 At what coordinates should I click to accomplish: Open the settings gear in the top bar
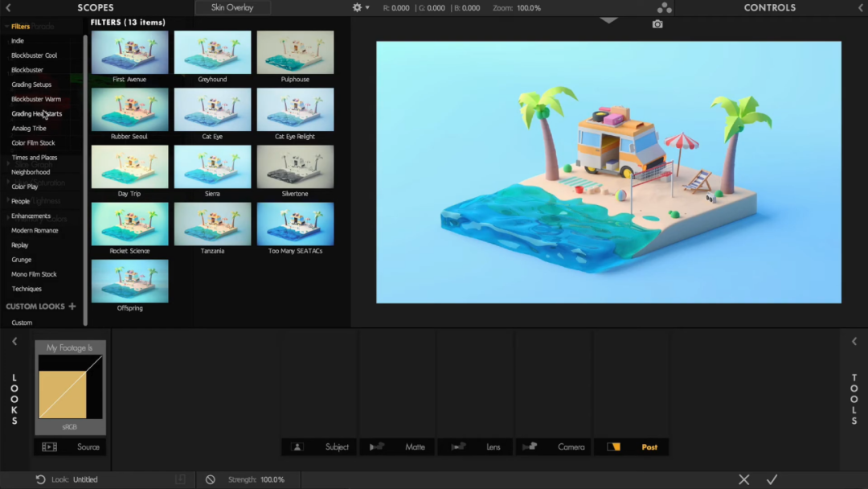click(357, 7)
